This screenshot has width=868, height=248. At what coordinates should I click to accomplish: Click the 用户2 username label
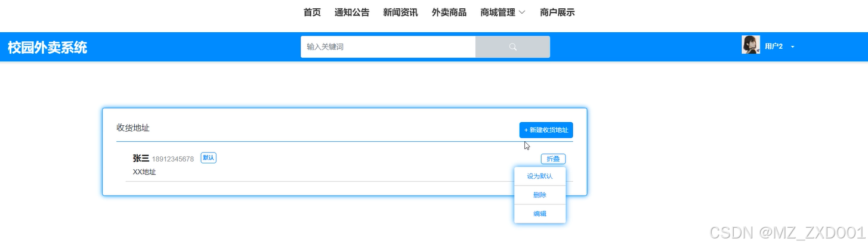(x=774, y=46)
